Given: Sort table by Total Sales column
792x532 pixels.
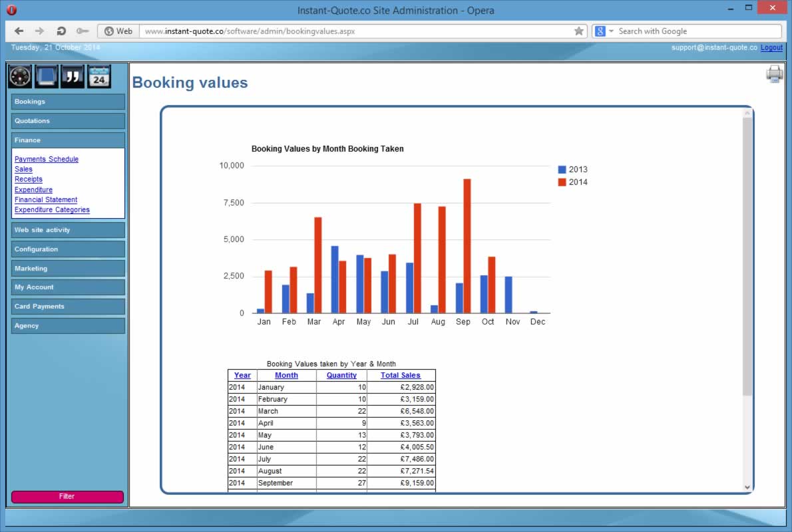Looking at the screenshot, I should [x=401, y=375].
